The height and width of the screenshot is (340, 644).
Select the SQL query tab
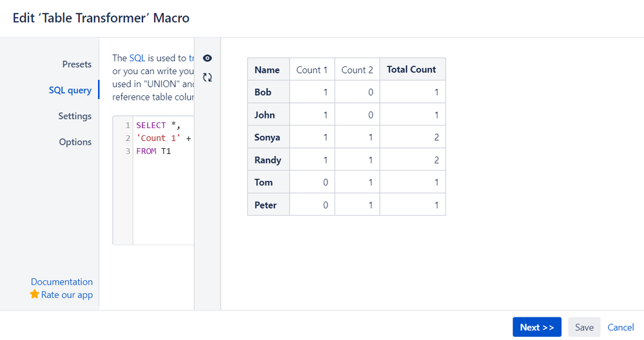70,90
